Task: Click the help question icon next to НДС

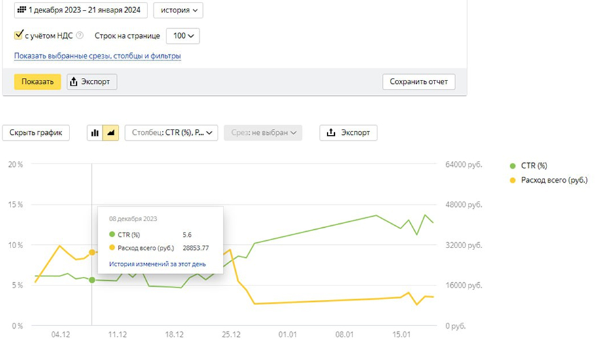Action: pos(80,36)
